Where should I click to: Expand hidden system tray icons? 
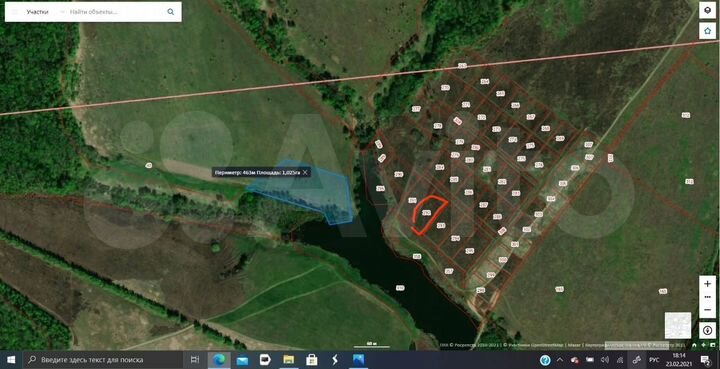560,360
